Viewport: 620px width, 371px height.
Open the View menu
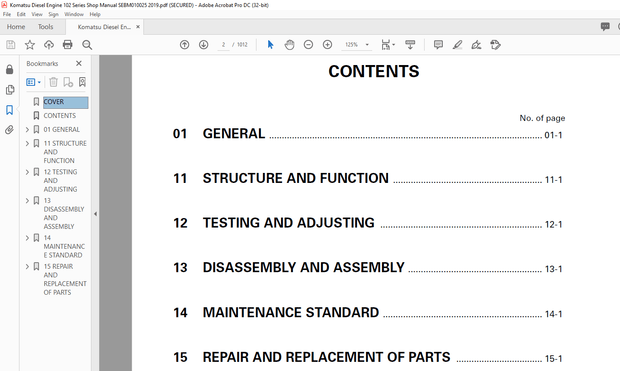[37, 14]
